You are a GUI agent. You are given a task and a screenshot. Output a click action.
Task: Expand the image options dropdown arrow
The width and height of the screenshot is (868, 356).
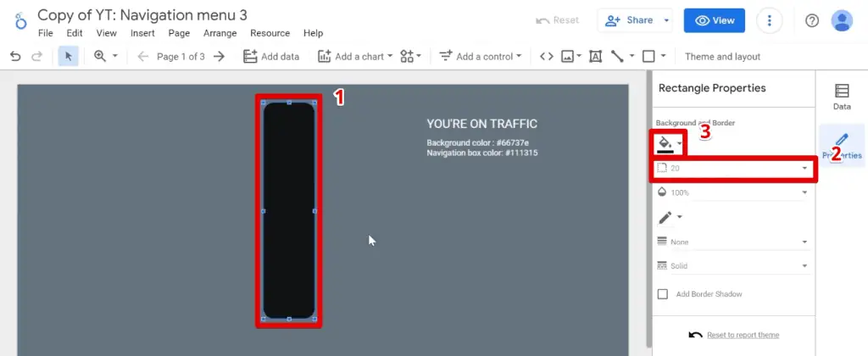(579, 57)
